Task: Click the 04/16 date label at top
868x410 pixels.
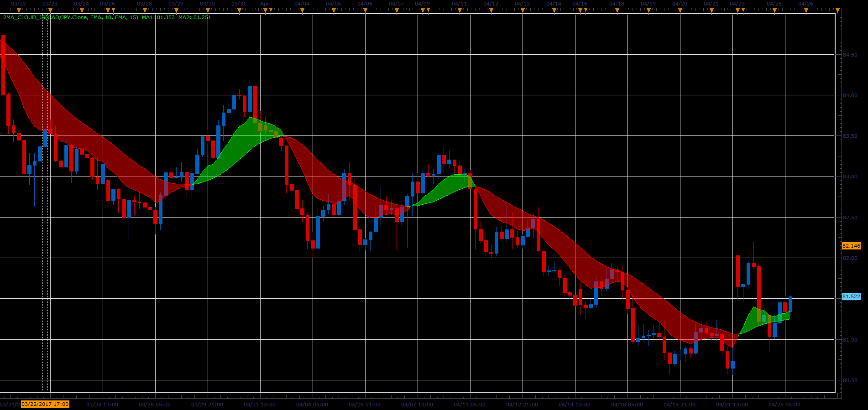Action: 580,4
